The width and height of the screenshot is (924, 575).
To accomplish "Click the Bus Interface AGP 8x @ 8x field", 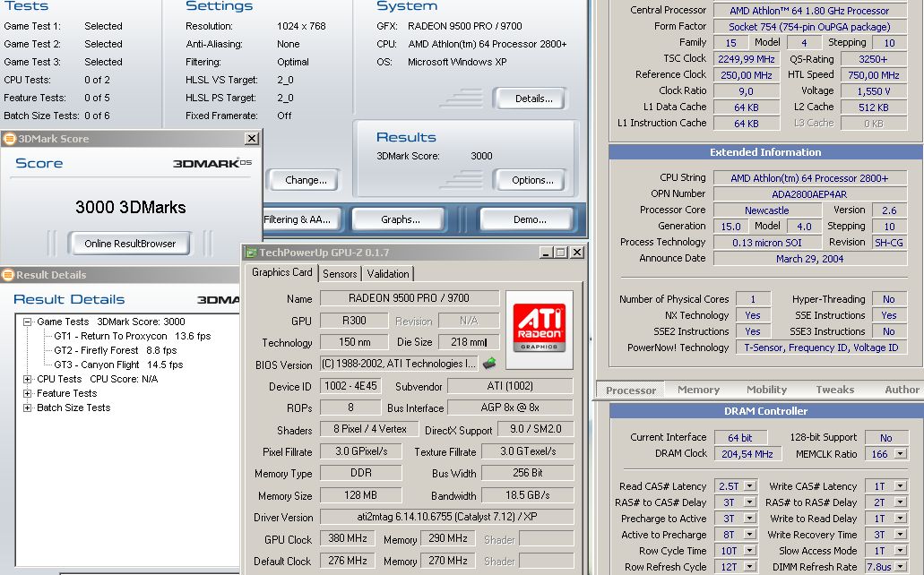I will (510, 408).
